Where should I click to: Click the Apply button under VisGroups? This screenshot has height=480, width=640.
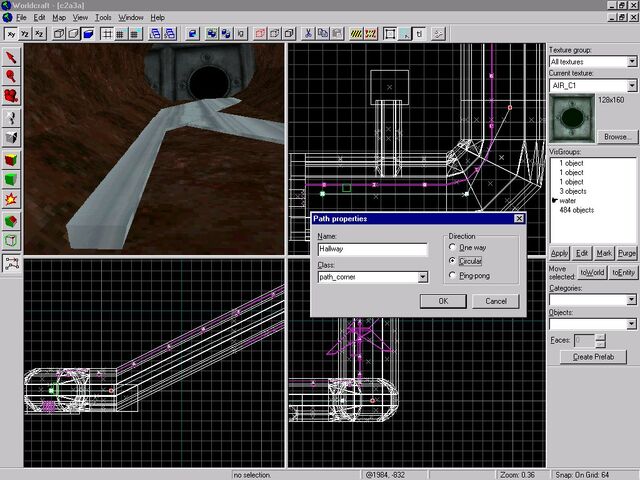[x=559, y=253]
